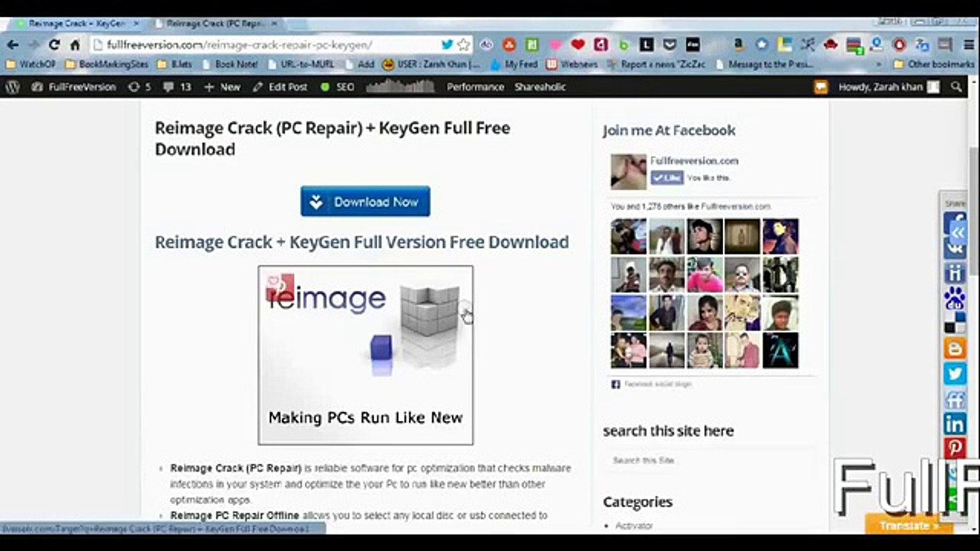
Task: Expand hidden bookmarks overflow chevron
Action: [878, 65]
